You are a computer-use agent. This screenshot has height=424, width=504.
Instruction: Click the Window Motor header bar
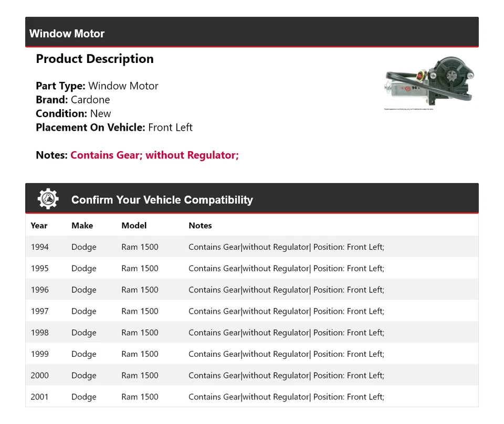[251, 33]
